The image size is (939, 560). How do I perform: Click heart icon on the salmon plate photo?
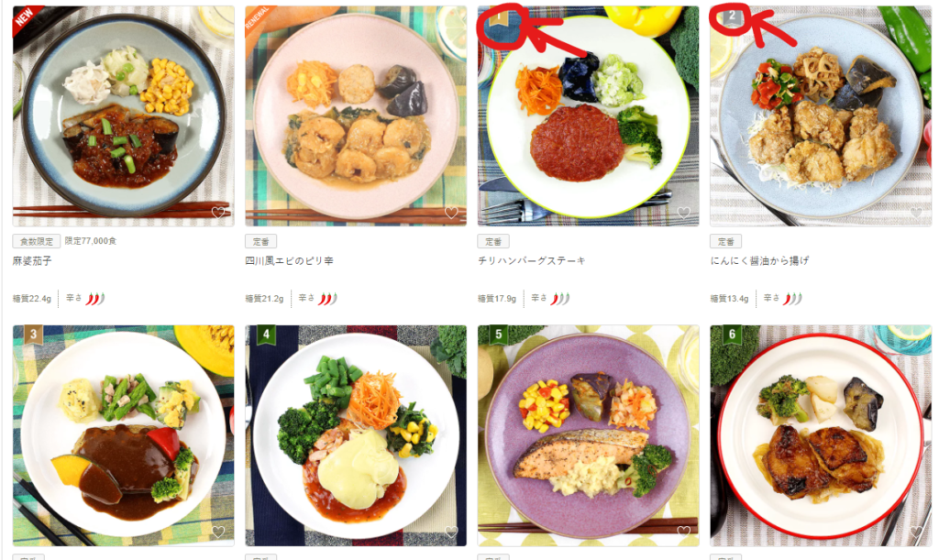click(x=683, y=532)
